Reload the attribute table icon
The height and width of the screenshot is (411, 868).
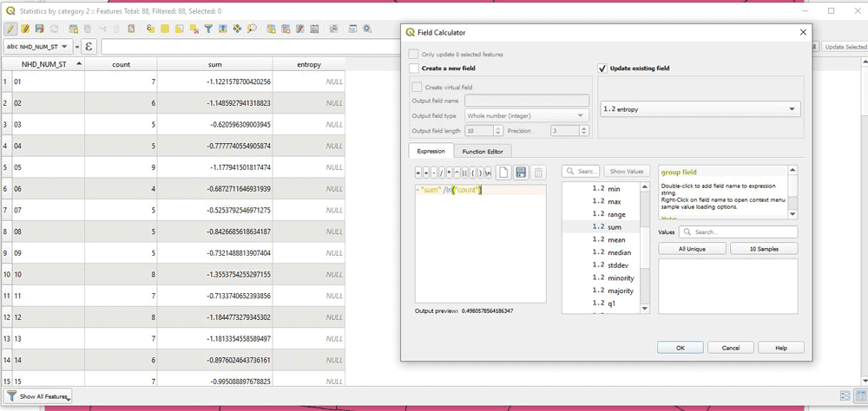tap(54, 29)
